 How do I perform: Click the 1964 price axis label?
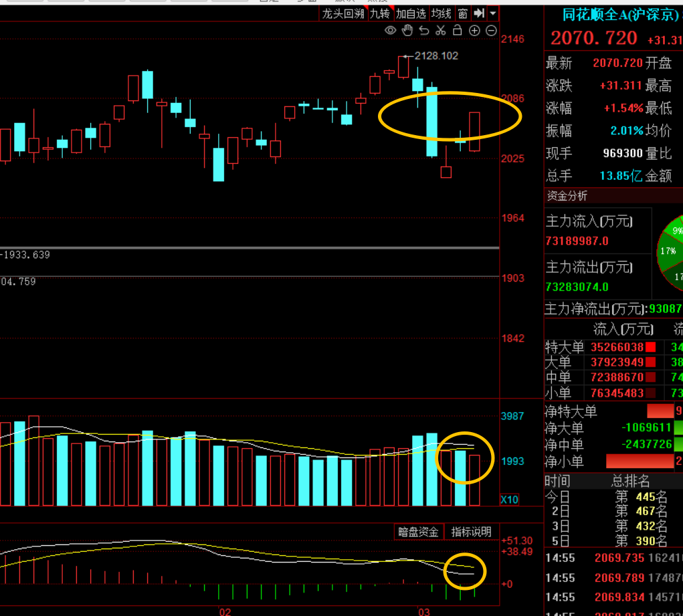pyautogui.click(x=512, y=218)
